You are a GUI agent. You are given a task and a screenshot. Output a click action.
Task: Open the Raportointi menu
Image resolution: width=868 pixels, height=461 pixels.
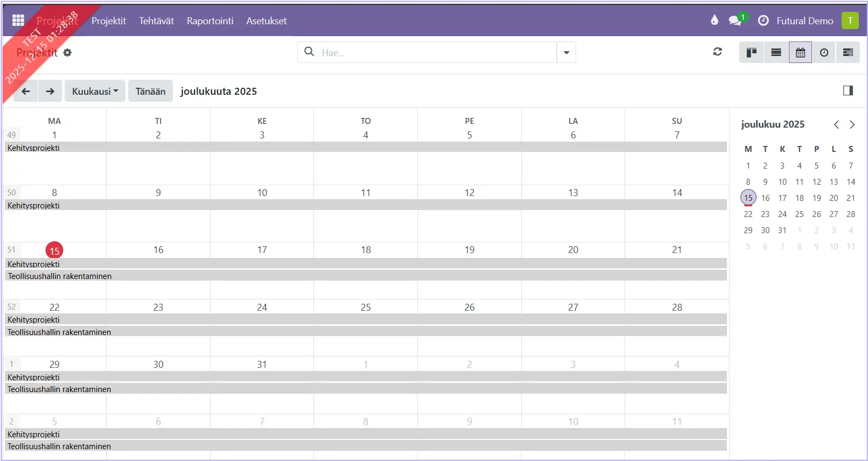coord(210,21)
